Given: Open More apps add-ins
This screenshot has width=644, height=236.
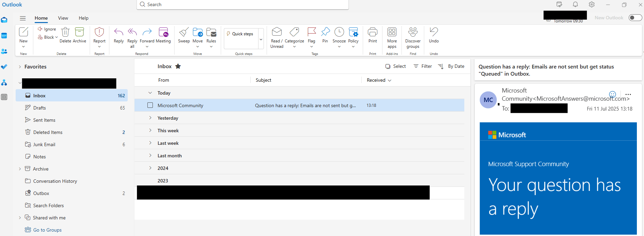Looking at the screenshot, I should click(x=392, y=37).
